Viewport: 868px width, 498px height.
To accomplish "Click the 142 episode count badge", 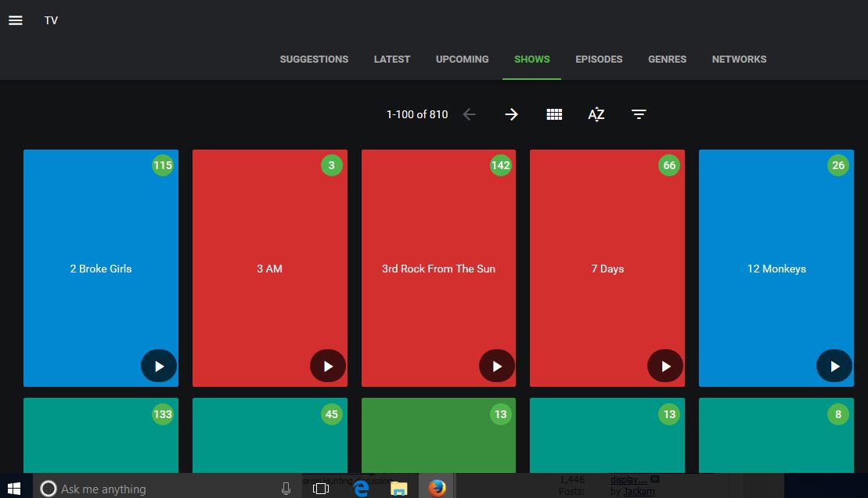I will 500,165.
